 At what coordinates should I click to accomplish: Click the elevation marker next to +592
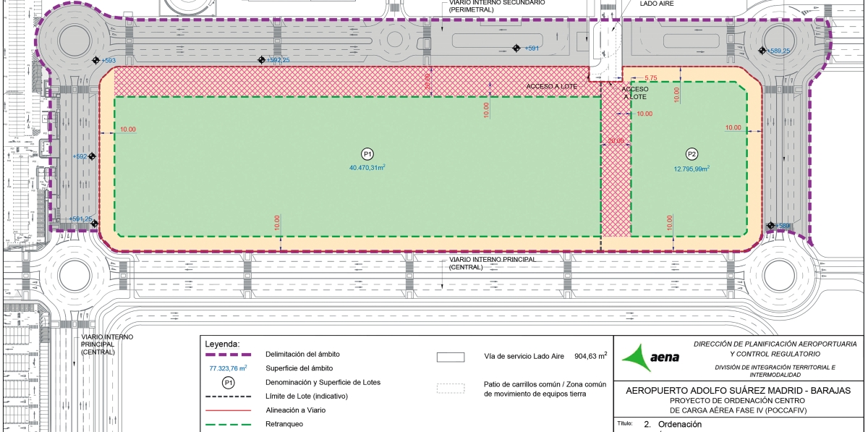92,156
